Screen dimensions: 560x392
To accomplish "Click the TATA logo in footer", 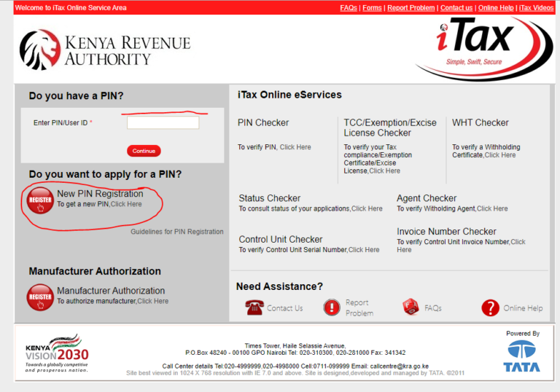I will pyautogui.click(x=522, y=356).
